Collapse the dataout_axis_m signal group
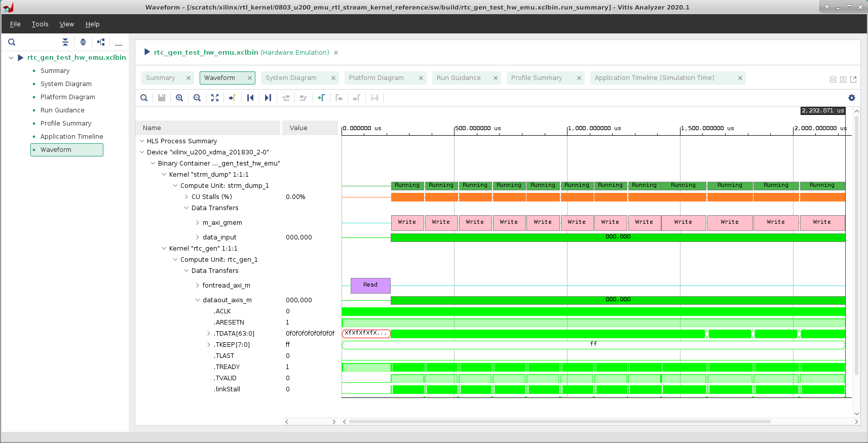This screenshot has width=868, height=443. tap(198, 300)
